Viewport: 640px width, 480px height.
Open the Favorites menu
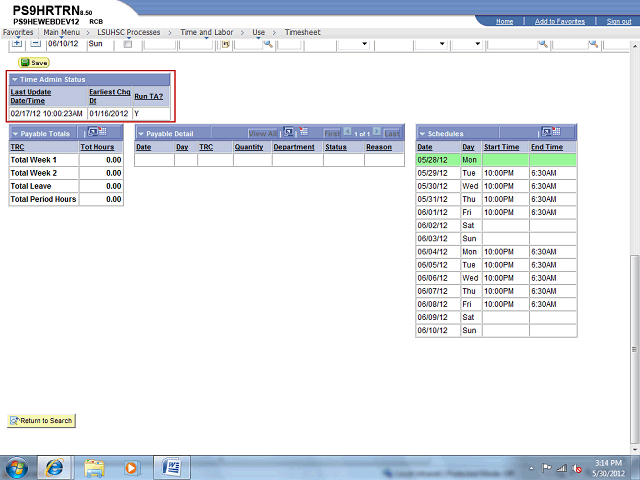pos(18,32)
